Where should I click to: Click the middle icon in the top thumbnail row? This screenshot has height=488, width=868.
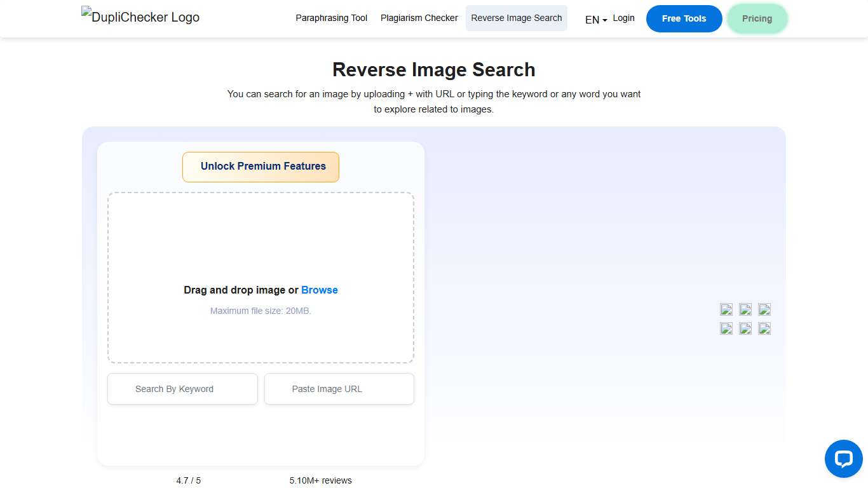pos(745,309)
